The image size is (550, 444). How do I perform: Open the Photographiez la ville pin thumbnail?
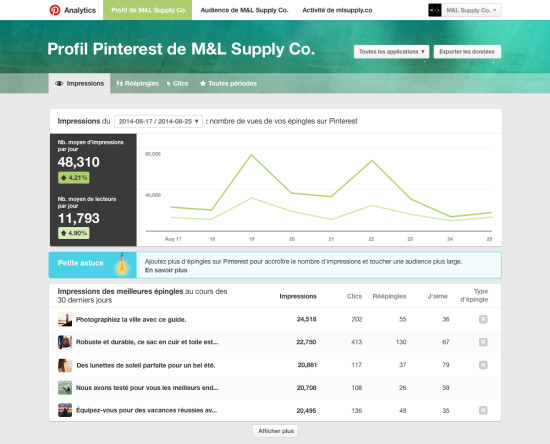tap(65, 319)
